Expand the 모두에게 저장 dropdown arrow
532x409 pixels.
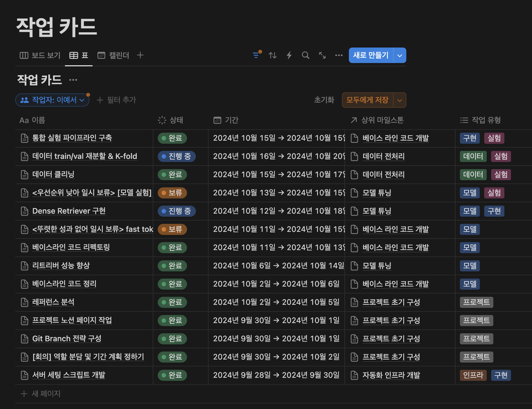click(x=400, y=100)
